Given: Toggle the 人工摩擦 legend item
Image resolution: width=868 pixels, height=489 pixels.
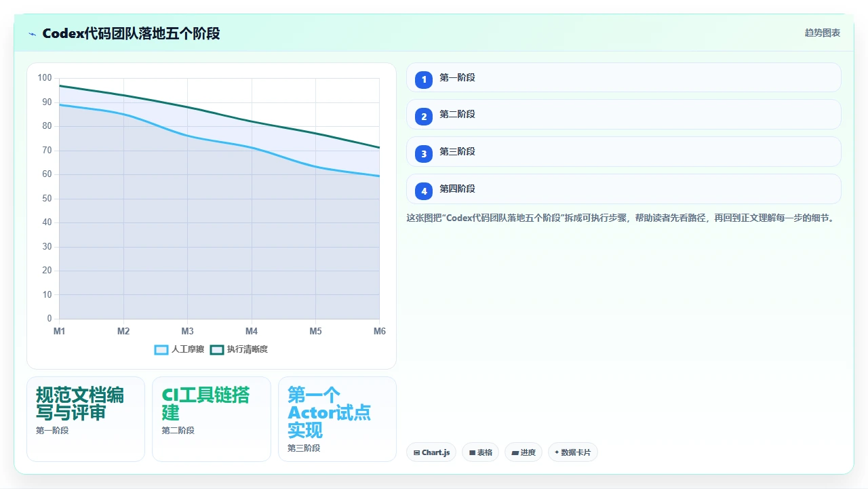Looking at the screenshot, I should [180, 349].
